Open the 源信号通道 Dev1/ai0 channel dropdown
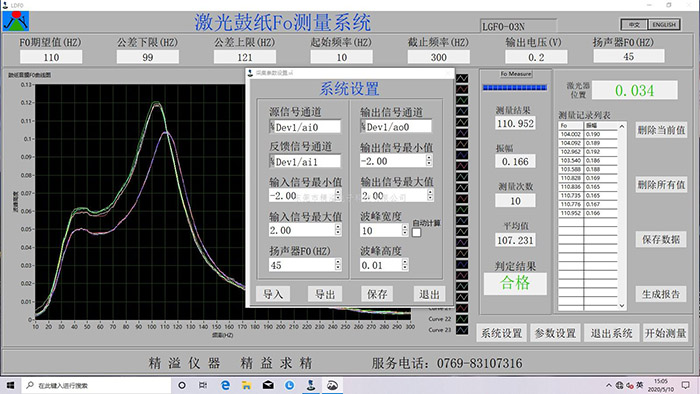Viewport: 700px width, 394px height. [272, 127]
